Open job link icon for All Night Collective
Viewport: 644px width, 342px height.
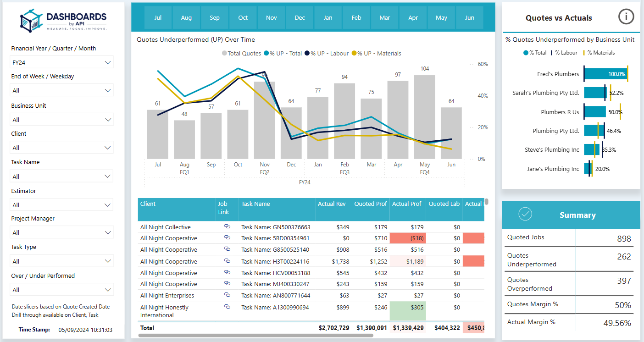click(x=227, y=227)
